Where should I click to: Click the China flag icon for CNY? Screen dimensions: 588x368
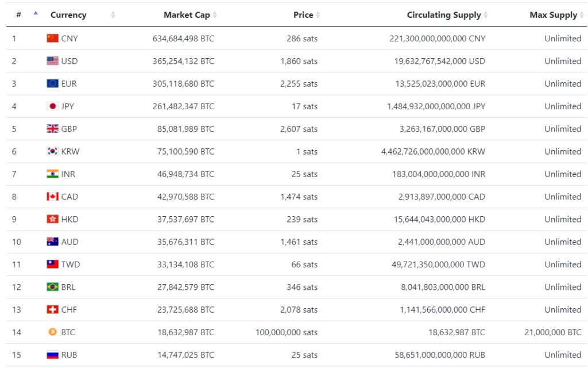coord(52,39)
